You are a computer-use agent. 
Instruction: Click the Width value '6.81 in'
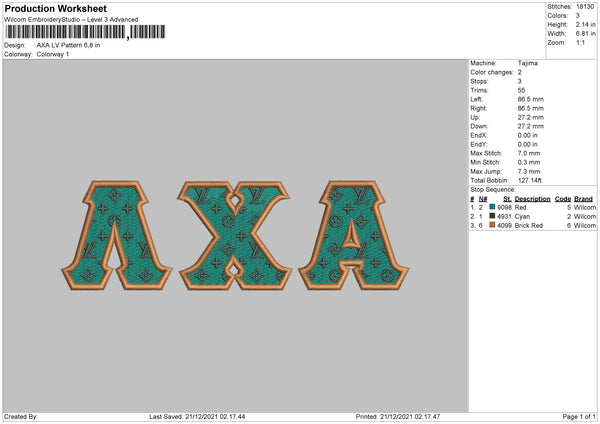(585, 34)
